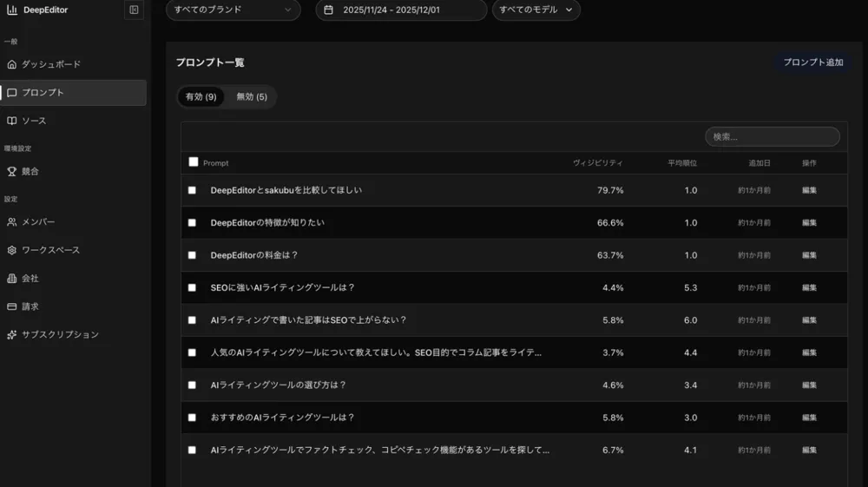Click 編集 for DeepEditorとsakubuを比較してほしい
Image resolution: width=868 pixels, height=487 pixels.
pyautogui.click(x=809, y=190)
